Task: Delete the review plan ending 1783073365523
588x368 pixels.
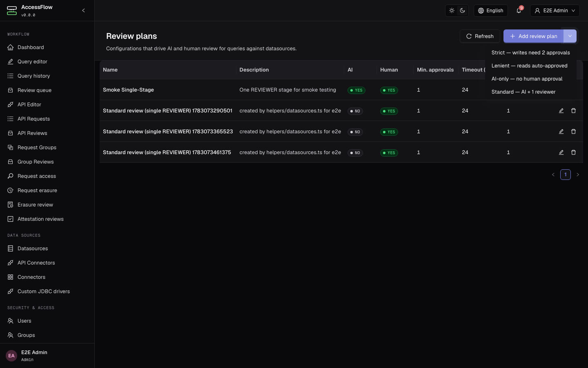Action: click(x=573, y=132)
